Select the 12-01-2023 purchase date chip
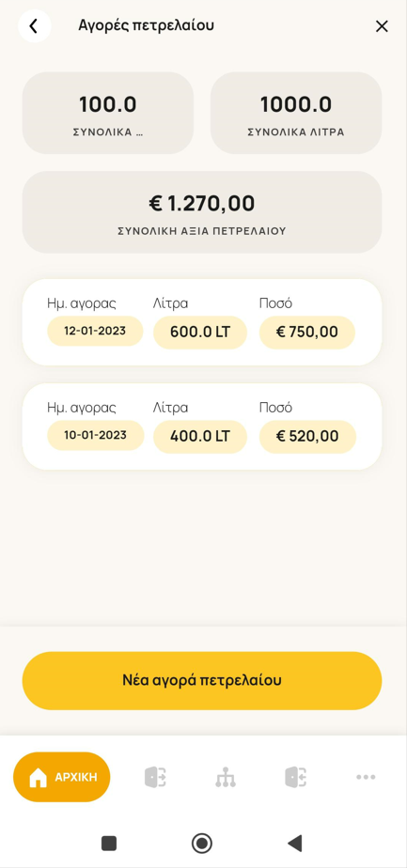Screen dimensions: 407x868 click(95, 331)
